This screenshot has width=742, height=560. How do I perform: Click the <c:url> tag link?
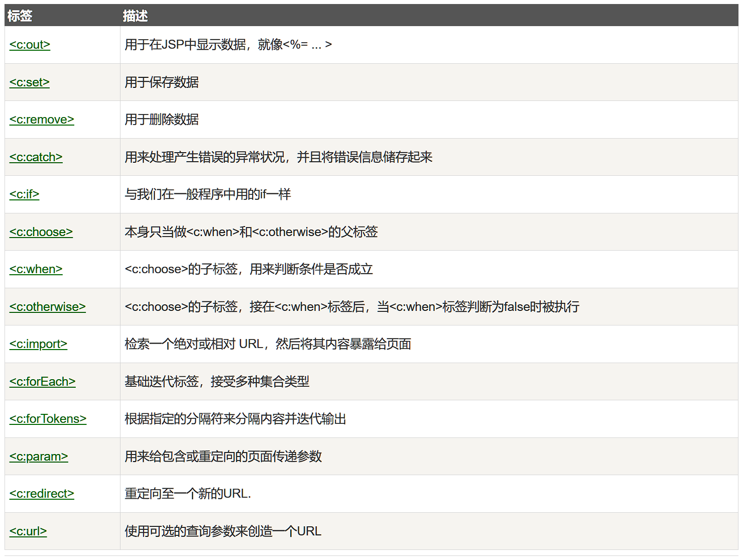tap(28, 531)
